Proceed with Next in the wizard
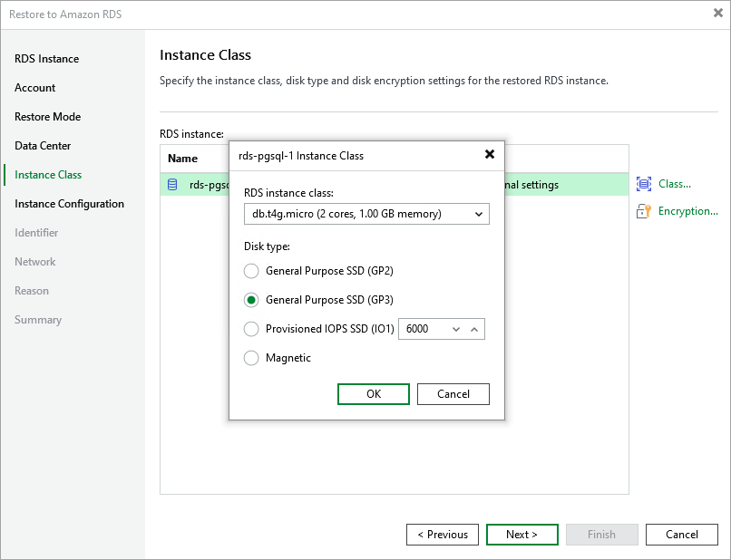The height and width of the screenshot is (560, 731). tap(521, 535)
